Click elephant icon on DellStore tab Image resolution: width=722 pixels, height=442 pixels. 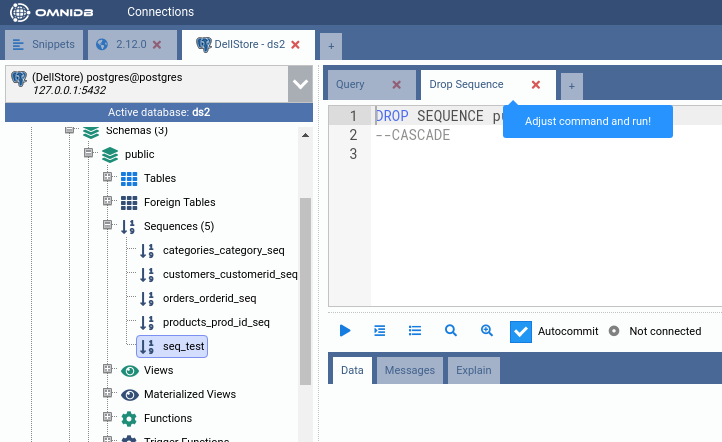[204, 45]
